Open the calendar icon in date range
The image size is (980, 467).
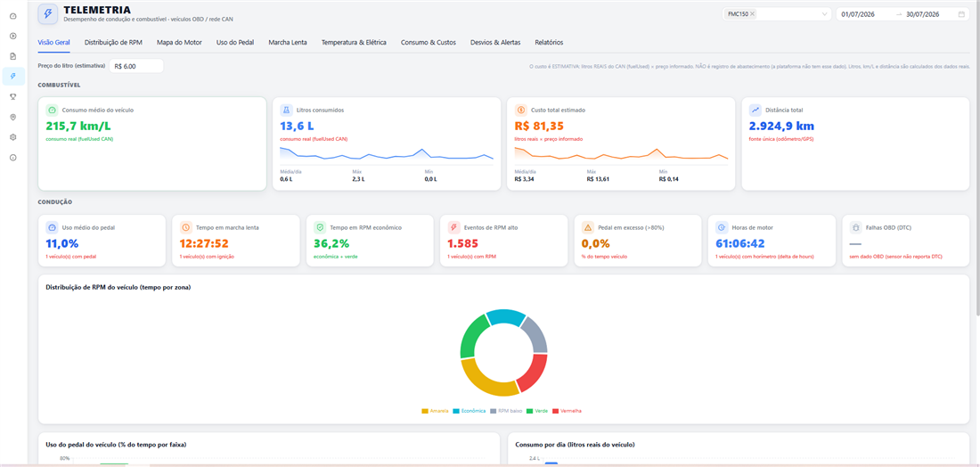tap(961, 13)
